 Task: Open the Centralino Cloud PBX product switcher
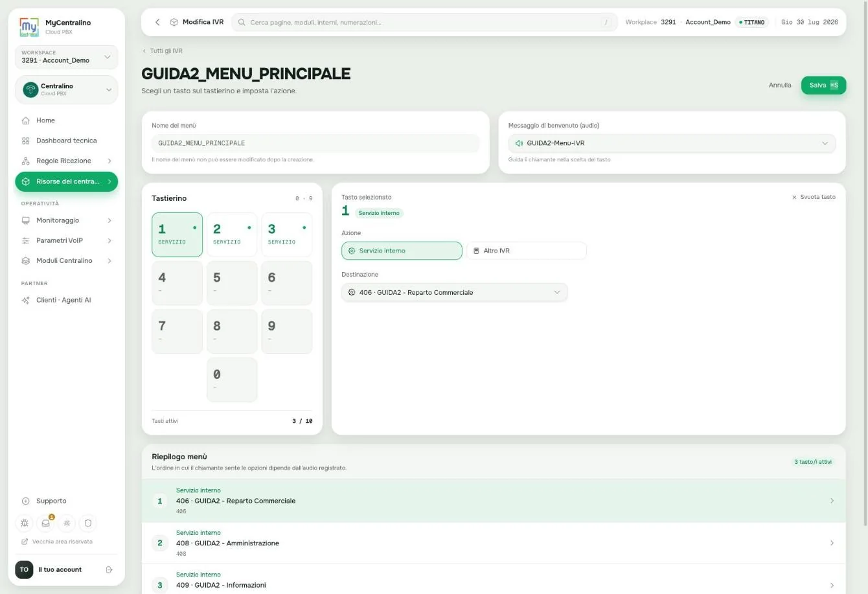(x=66, y=89)
